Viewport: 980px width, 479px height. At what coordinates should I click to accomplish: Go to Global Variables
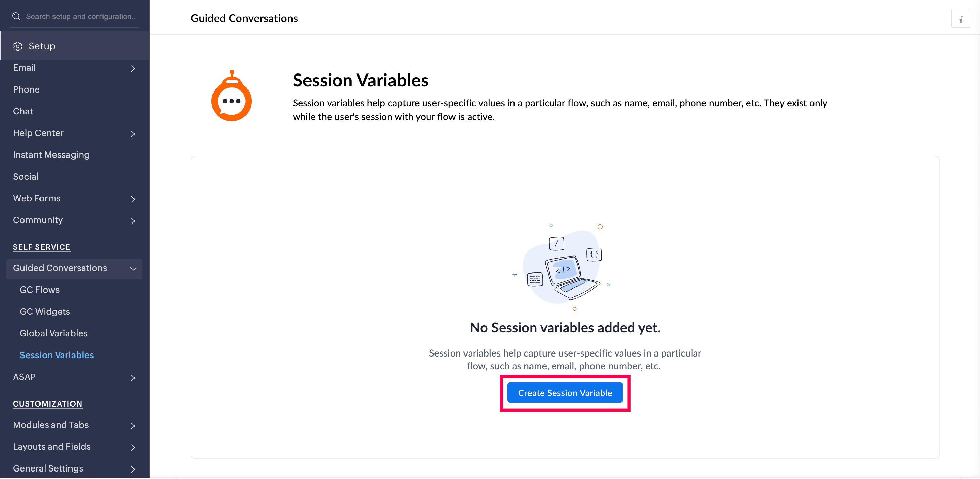[x=54, y=333]
